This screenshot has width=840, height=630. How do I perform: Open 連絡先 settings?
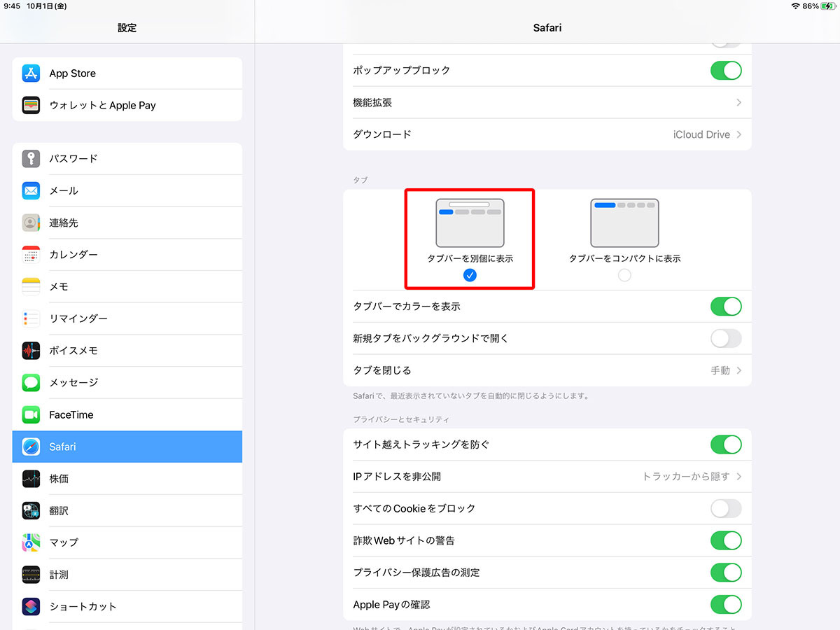click(x=127, y=223)
